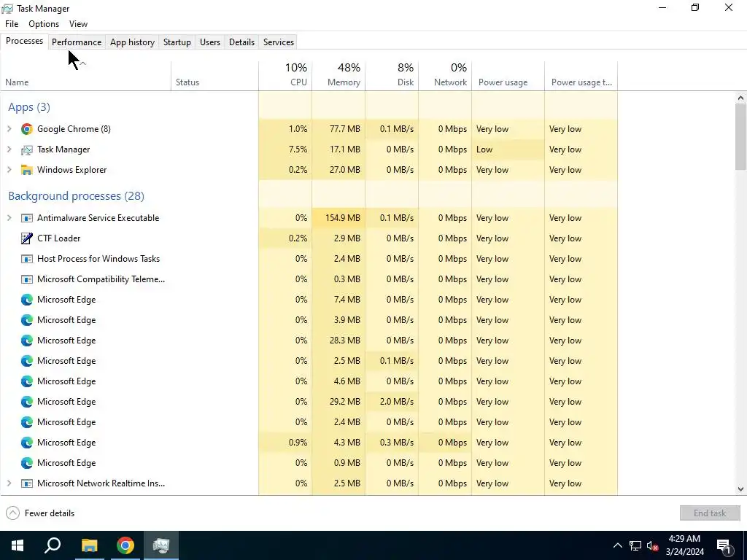The width and height of the screenshot is (747, 560).
Task: Expand Antimalware Service Executable row
Action: 9,218
